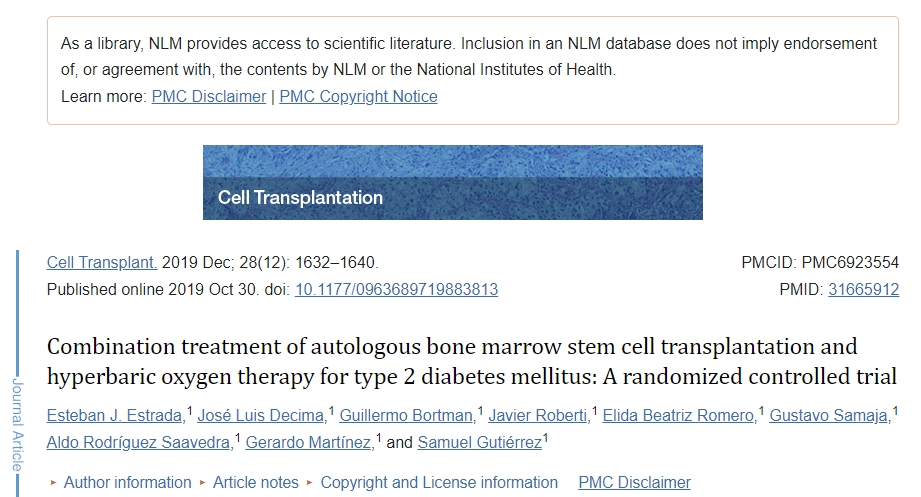Open the PMC Copyright Notice link
Viewport: 921px width, 497px height.
358,97
